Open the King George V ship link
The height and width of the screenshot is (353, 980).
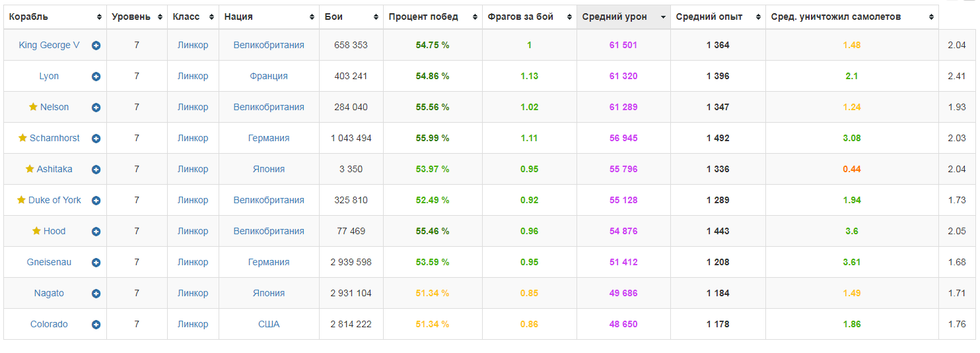(x=50, y=46)
